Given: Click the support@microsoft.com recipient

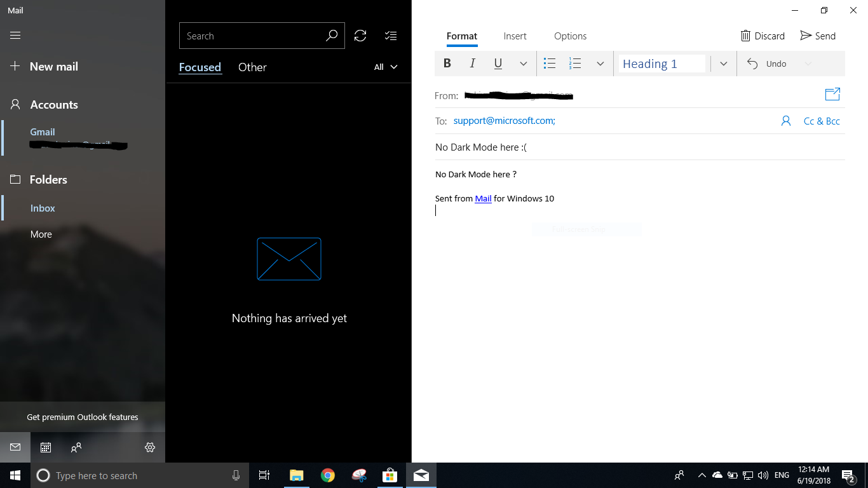Looking at the screenshot, I should click(505, 121).
